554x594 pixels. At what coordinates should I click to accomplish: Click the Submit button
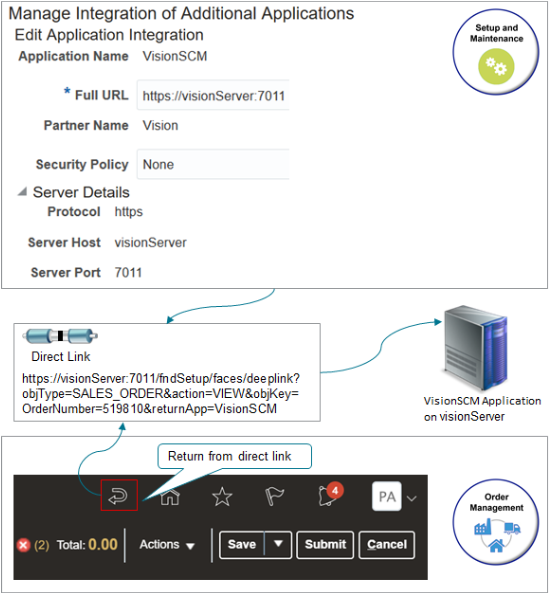pos(325,545)
